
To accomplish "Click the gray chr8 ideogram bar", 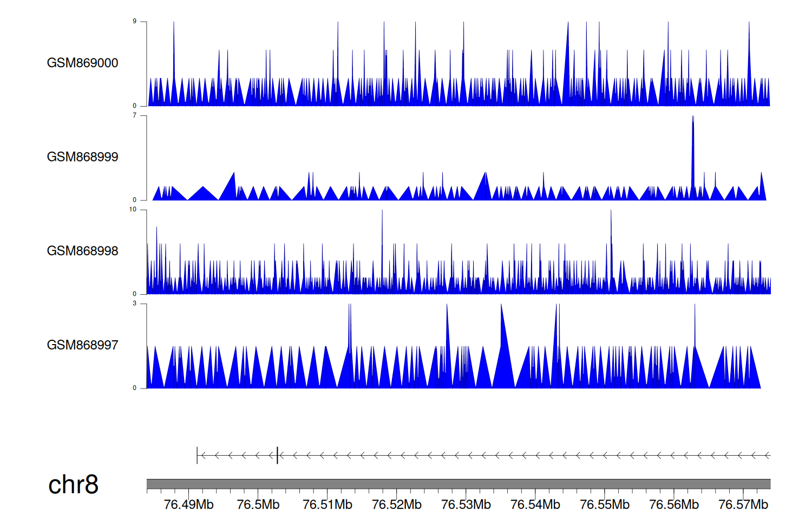I will (x=458, y=484).
